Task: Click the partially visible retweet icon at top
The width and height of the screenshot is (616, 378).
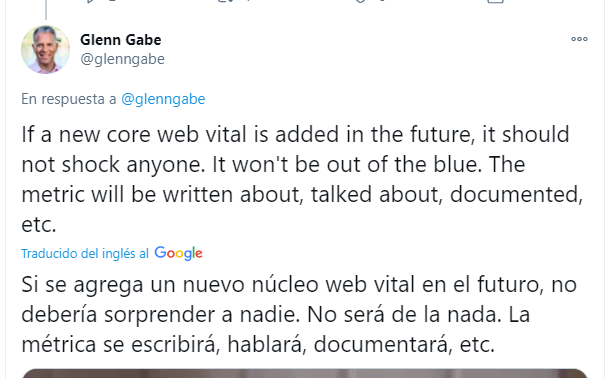Action: (226, 1)
